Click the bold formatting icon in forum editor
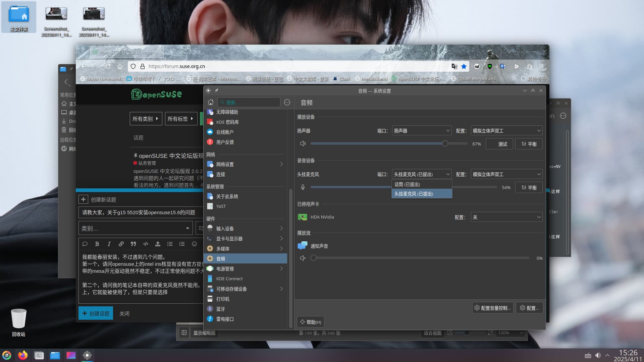Image resolution: width=644 pixels, height=362 pixels. pyautogui.click(x=97, y=244)
